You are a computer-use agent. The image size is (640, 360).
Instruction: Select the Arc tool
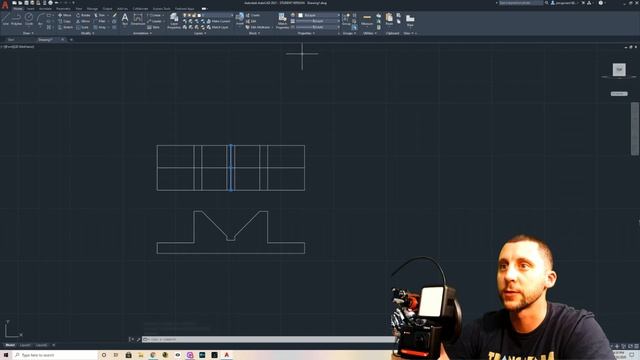click(40, 19)
